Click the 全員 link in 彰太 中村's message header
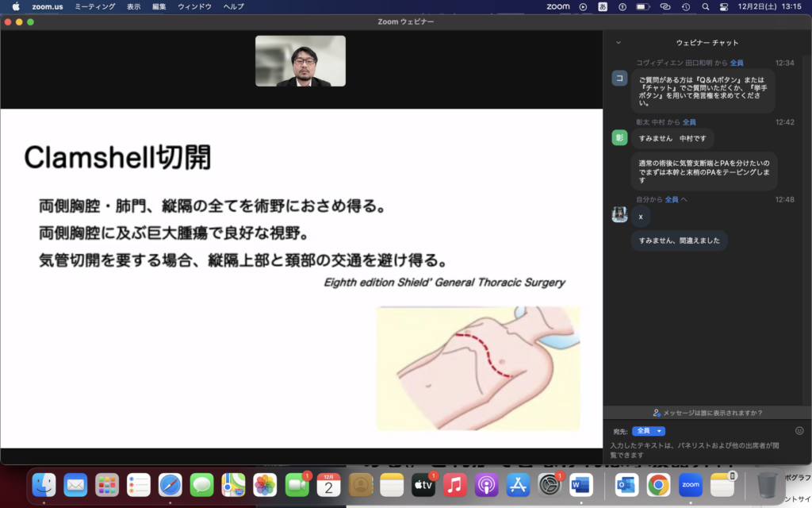This screenshot has width=812, height=508. coord(689,122)
